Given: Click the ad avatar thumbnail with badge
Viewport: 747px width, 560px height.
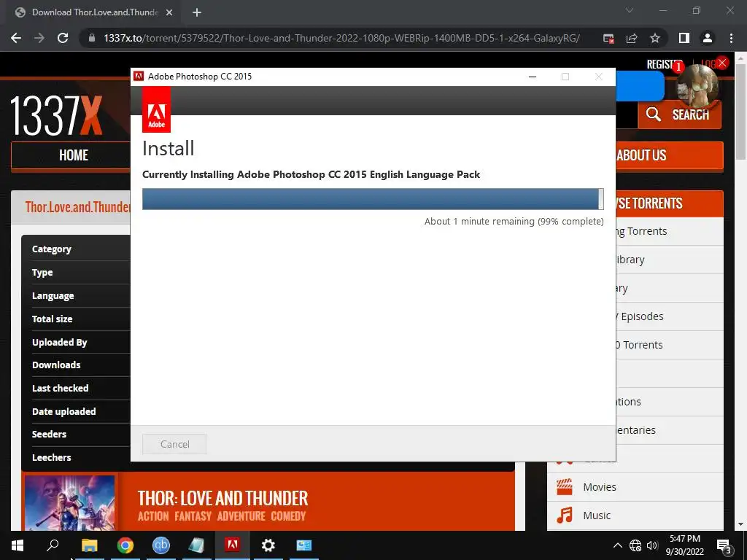Looking at the screenshot, I should [698, 87].
